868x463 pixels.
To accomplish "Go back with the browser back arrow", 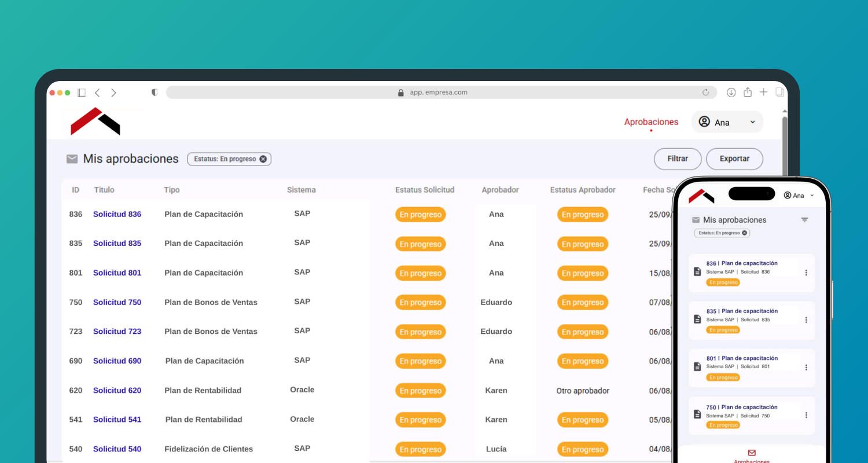I will pyautogui.click(x=97, y=93).
